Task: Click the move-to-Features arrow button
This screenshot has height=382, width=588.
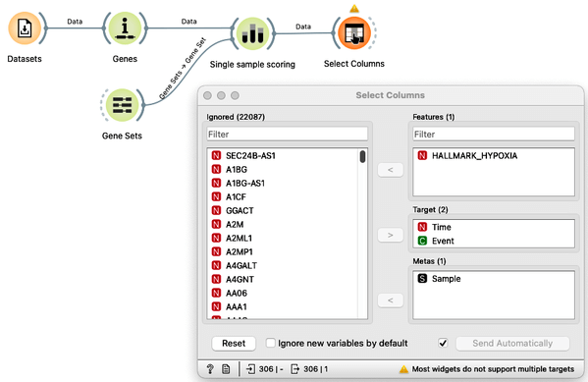Action: [x=391, y=170]
